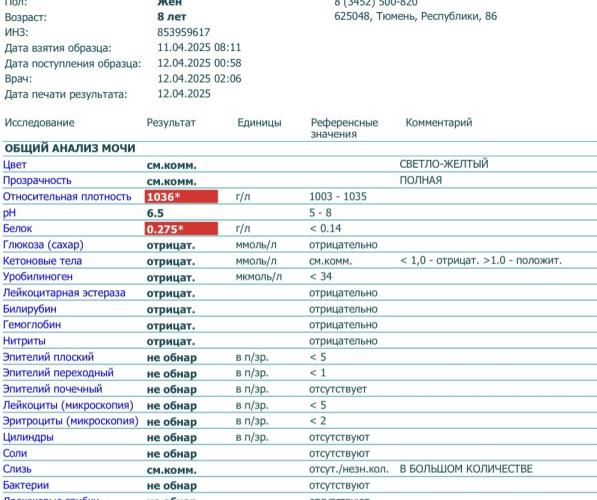597x500 pixels.
Task: Click 'Гемоглобин' test name
Action: [x=32, y=325]
